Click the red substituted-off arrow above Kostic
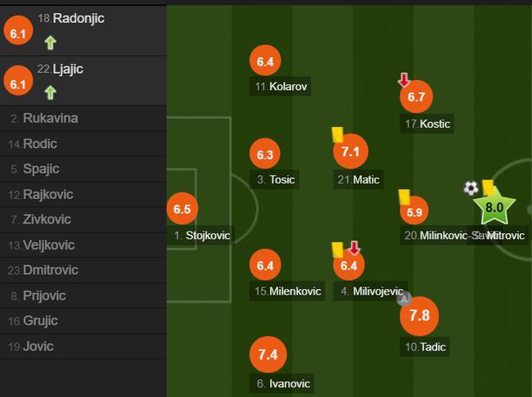Viewport: 532px width, 397px height. tap(404, 79)
